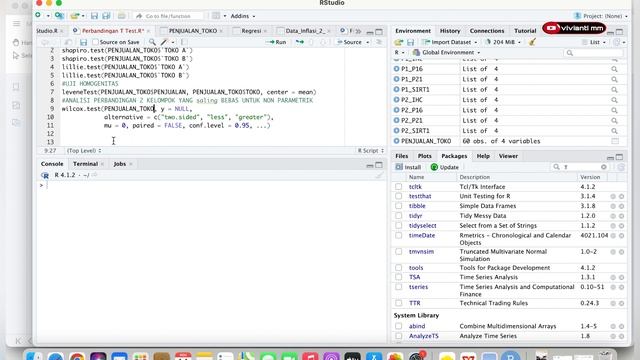Check the timeDate package
This screenshot has height=360, width=640.
point(398,236)
